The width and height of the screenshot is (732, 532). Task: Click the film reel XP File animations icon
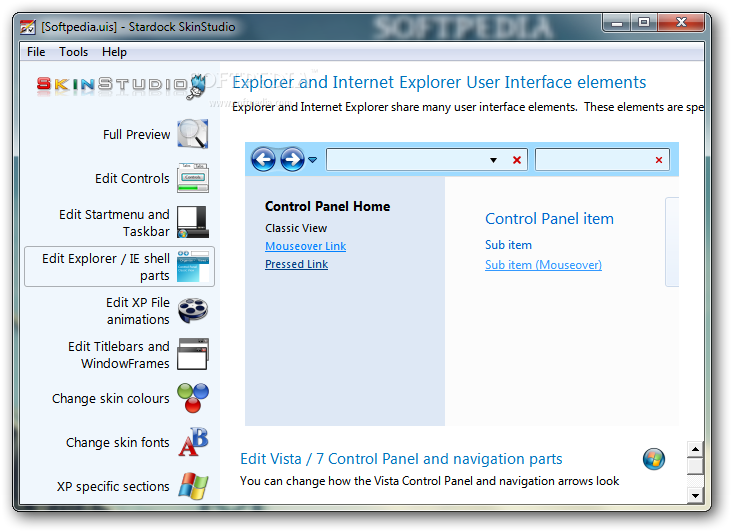tap(193, 310)
